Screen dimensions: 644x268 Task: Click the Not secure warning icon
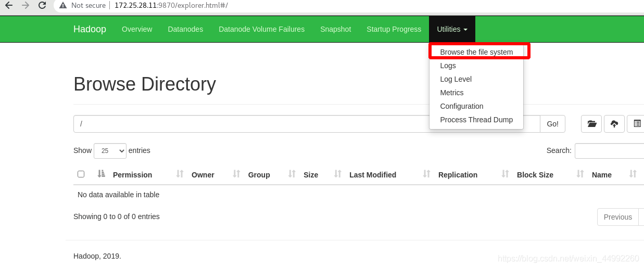click(x=63, y=6)
